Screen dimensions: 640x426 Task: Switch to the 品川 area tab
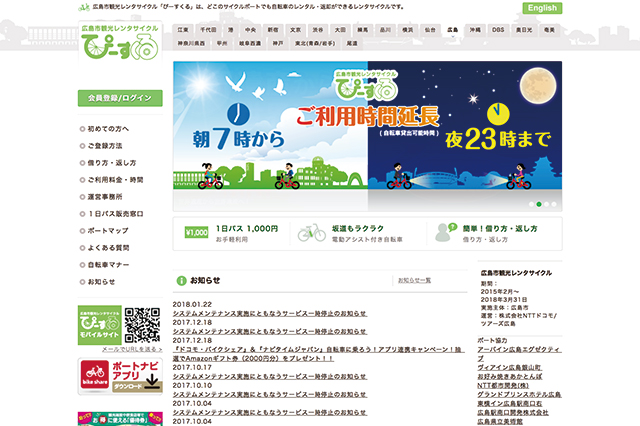click(x=385, y=30)
